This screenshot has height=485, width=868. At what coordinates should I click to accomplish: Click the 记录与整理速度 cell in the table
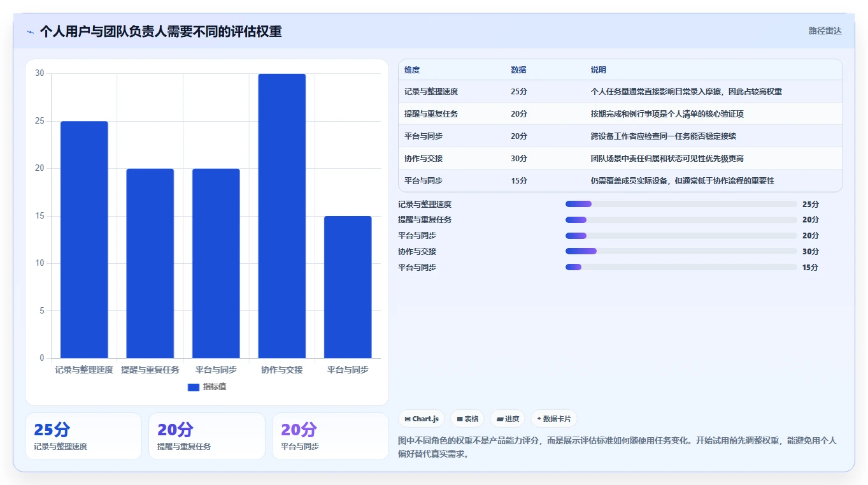[431, 92]
